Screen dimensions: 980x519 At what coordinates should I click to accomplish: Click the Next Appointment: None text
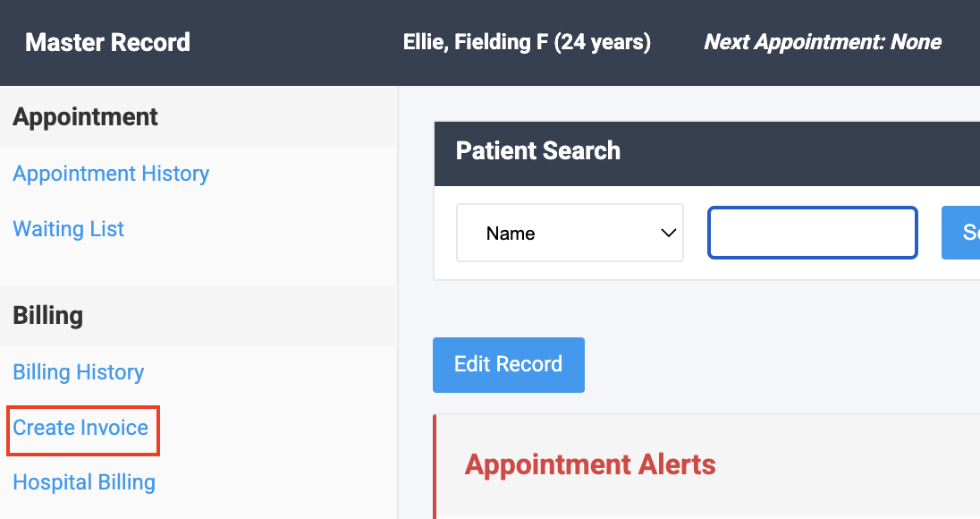point(821,42)
